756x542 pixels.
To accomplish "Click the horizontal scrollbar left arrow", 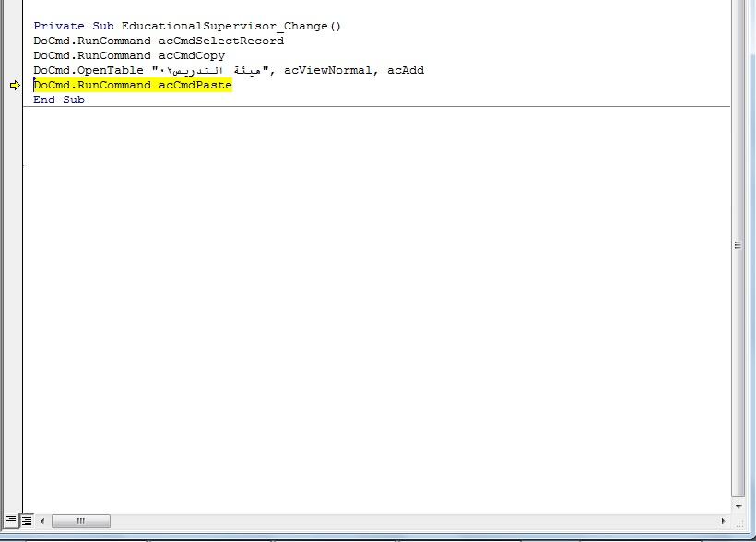I will [x=42, y=521].
